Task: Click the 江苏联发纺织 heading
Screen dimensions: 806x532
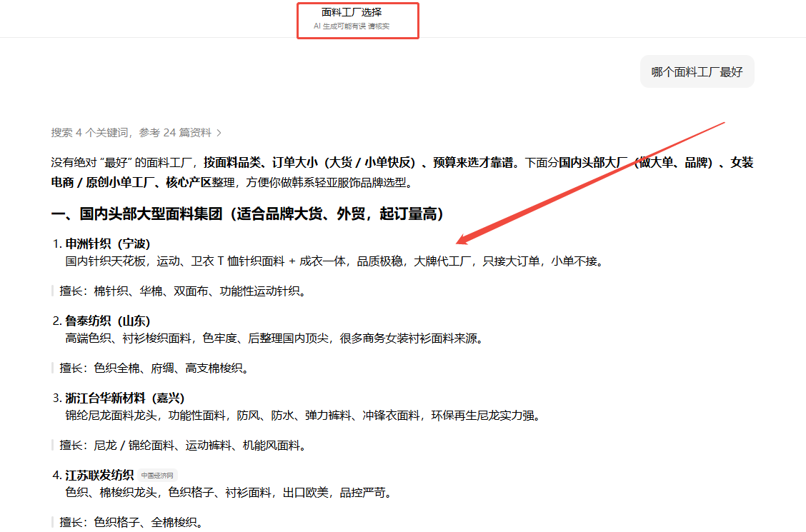Action: [99, 475]
